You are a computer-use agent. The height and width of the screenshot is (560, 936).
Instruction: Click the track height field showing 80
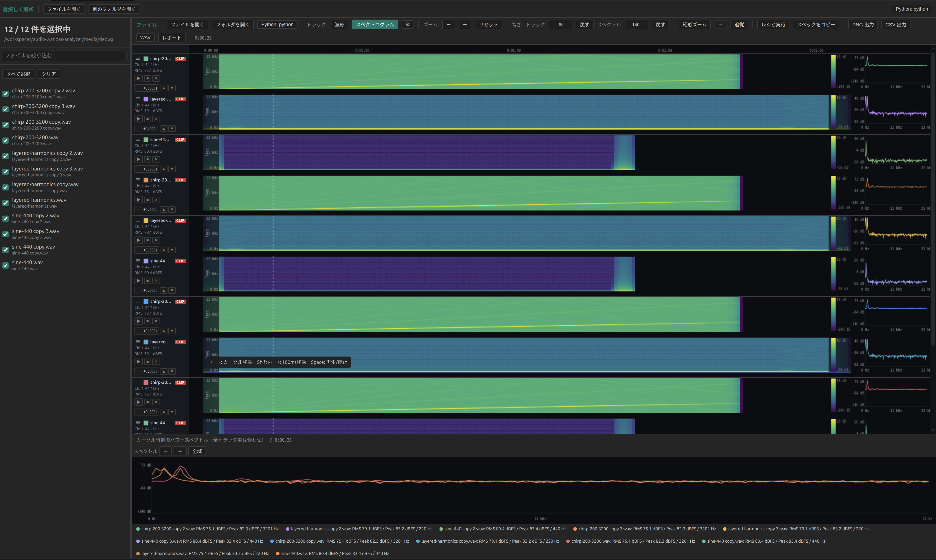tap(561, 25)
